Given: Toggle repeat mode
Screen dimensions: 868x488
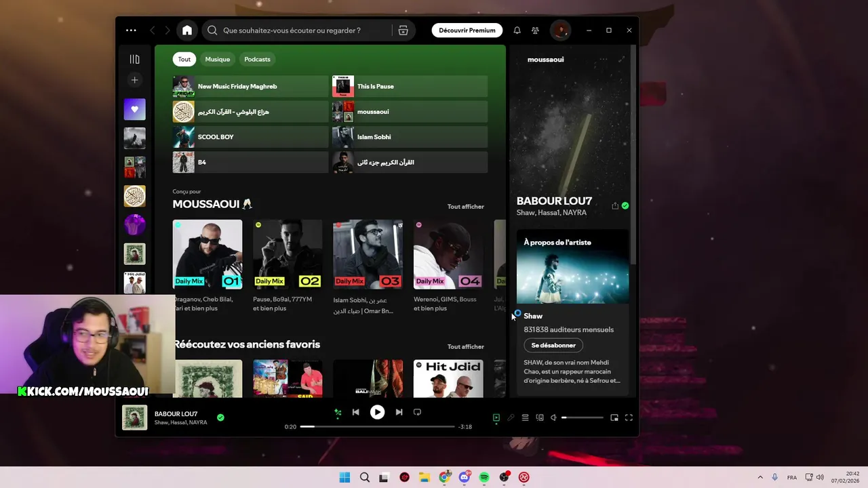Looking at the screenshot, I should [417, 412].
